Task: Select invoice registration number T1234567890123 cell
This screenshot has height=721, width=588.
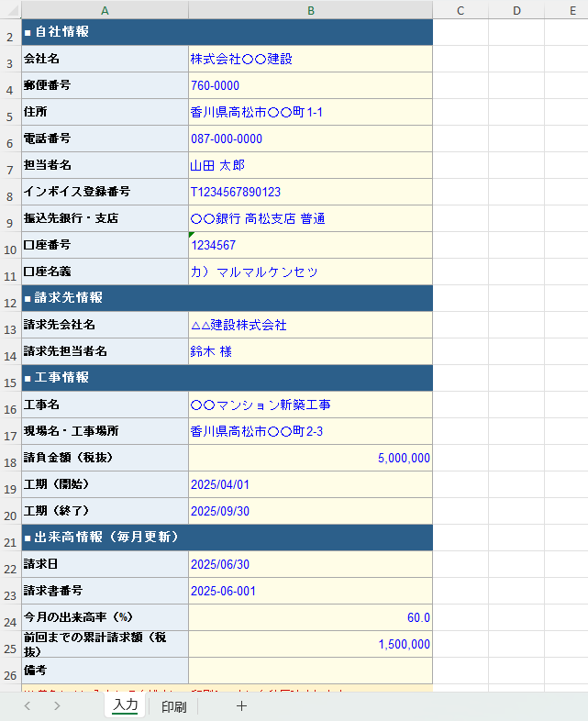Action: pos(310,192)
